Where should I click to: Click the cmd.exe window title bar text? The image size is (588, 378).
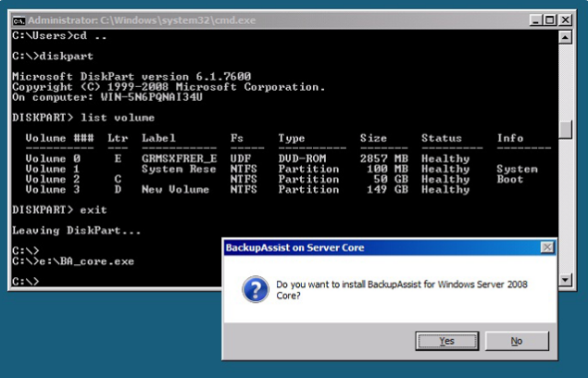pos(142,19)
